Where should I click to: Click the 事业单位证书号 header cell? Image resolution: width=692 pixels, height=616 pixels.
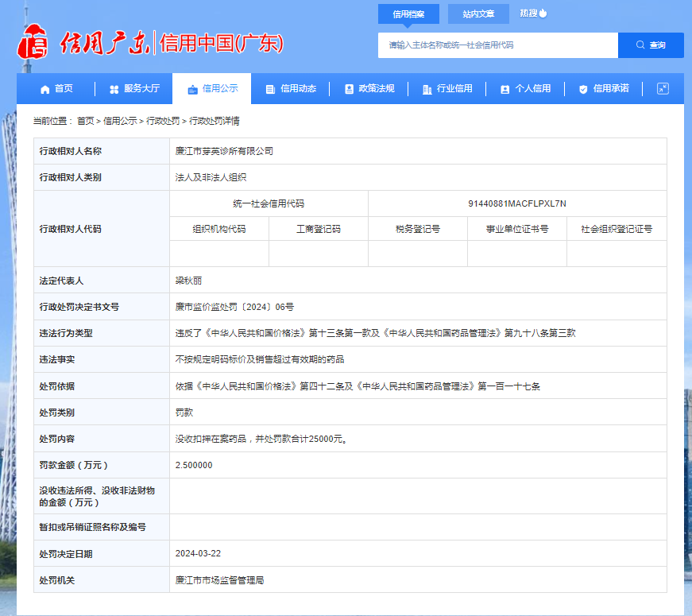tap(517, 229)
